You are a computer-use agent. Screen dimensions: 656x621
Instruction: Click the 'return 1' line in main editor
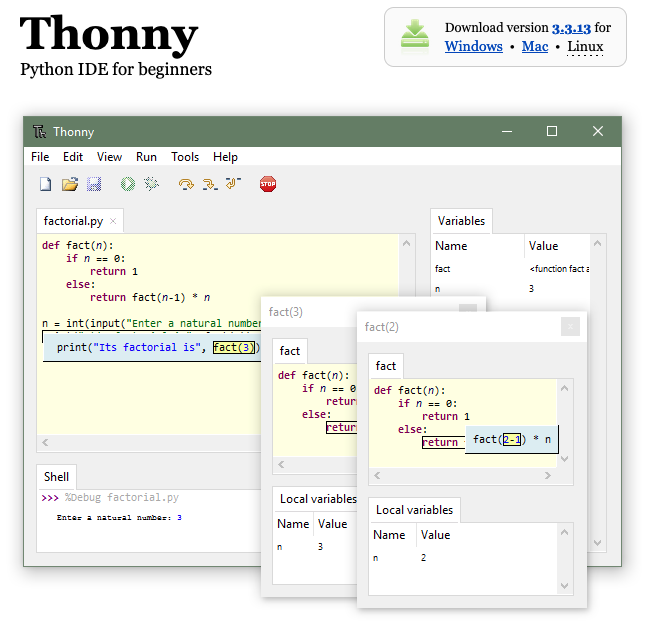114,272
